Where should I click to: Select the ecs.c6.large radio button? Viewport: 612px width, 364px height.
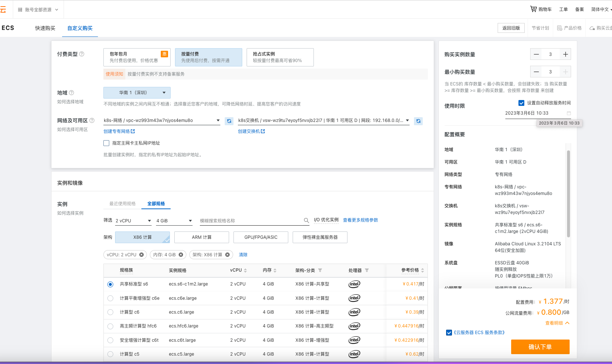(110, 312)
